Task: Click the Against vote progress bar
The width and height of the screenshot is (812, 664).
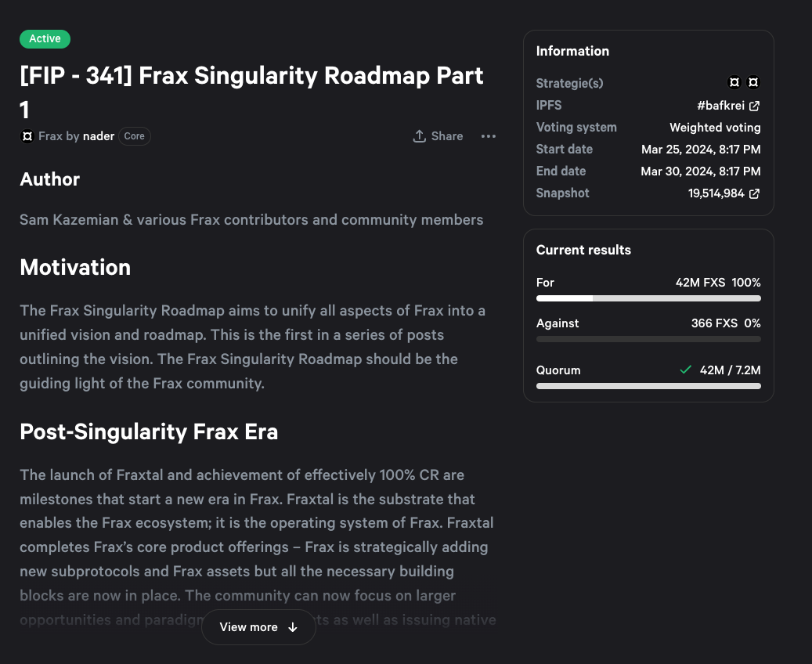Action: tap(648, 339)
